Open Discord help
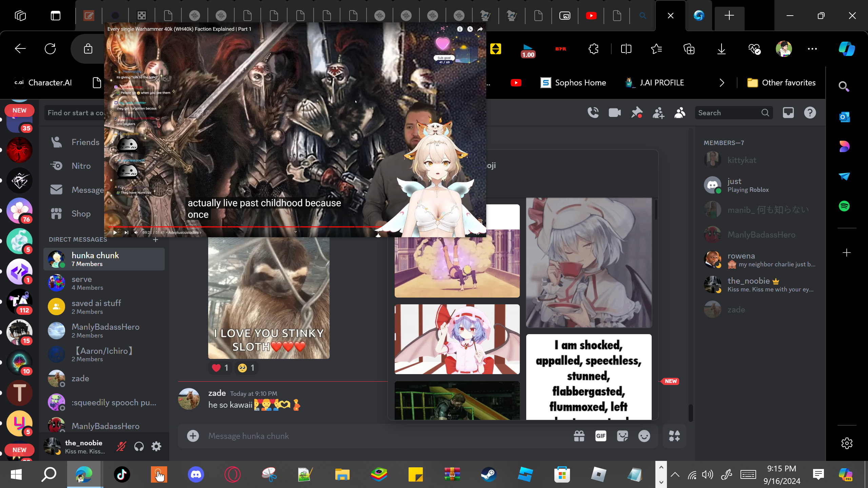The image size is (868, 488). click(810, 113)
